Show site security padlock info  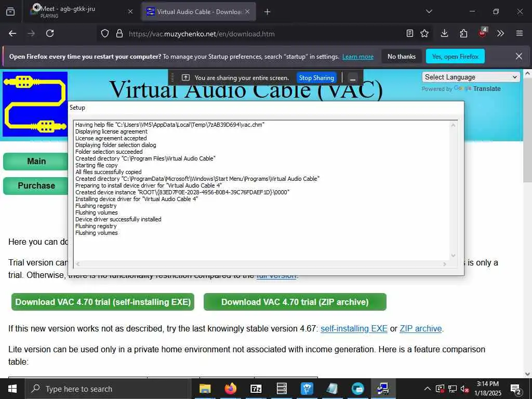coord(119,34)
